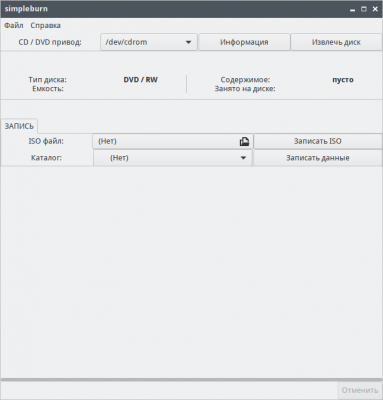The height and width of the screenshot is (400, 383).
Task: Click the DVD / RW disc type label
Action: point(140,80)
